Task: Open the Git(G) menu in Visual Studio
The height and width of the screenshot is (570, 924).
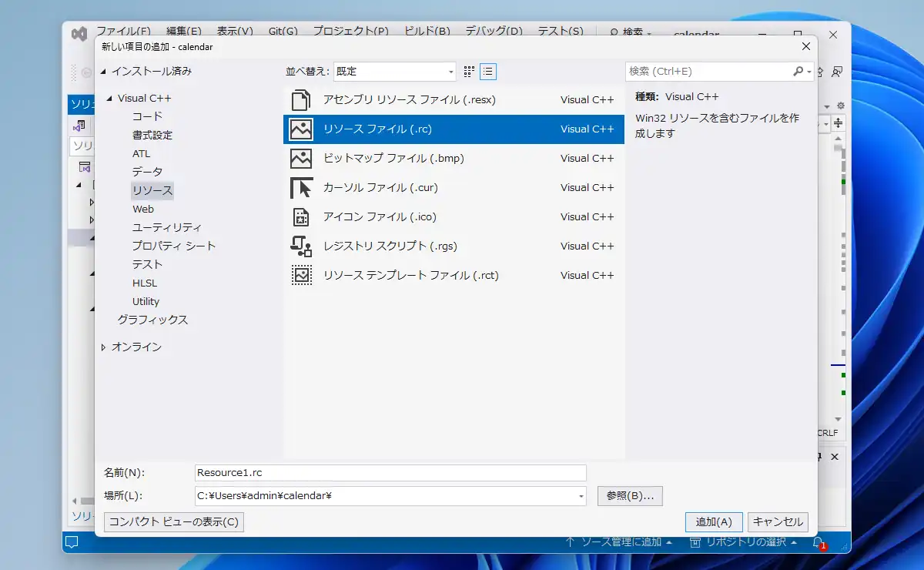Action: 283,32
